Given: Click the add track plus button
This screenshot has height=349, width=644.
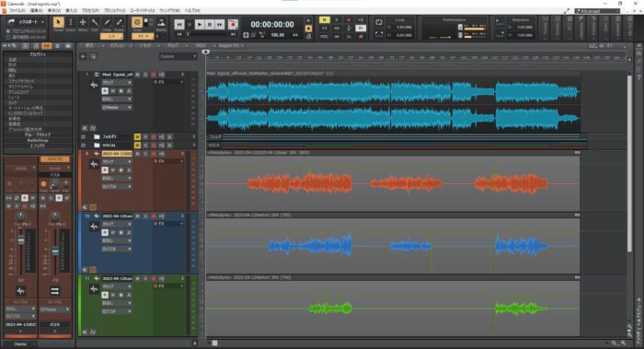Looking at the screenshot, I should coord(83,56).
